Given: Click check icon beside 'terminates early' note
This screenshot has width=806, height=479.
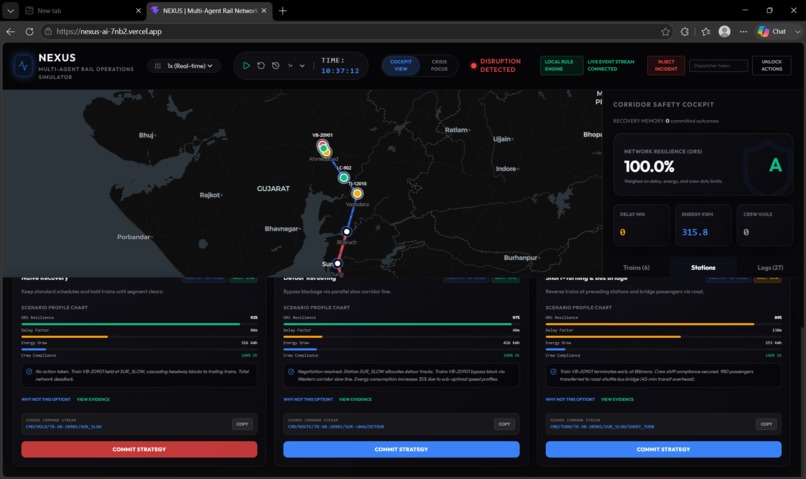Looking at the screenshot, I should pos(553,372).
